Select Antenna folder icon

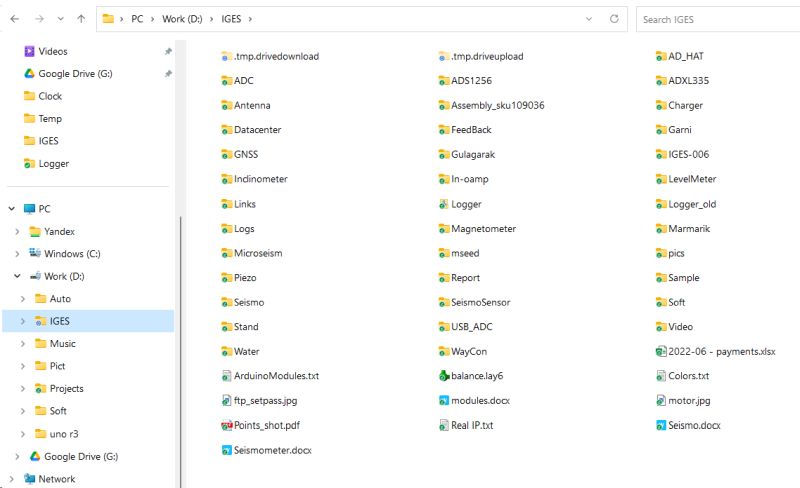point(227,105)
